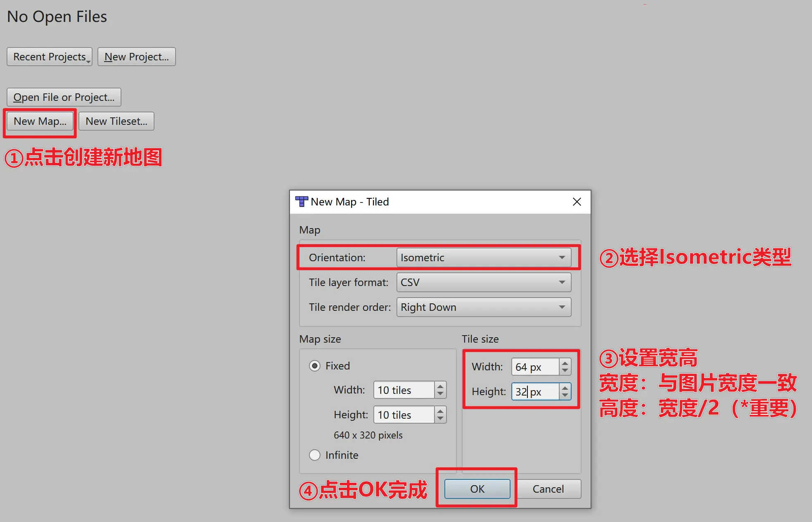Expand the Tile render order dropdown
Screen dimensions: 812x522
[x=484, y=307]
